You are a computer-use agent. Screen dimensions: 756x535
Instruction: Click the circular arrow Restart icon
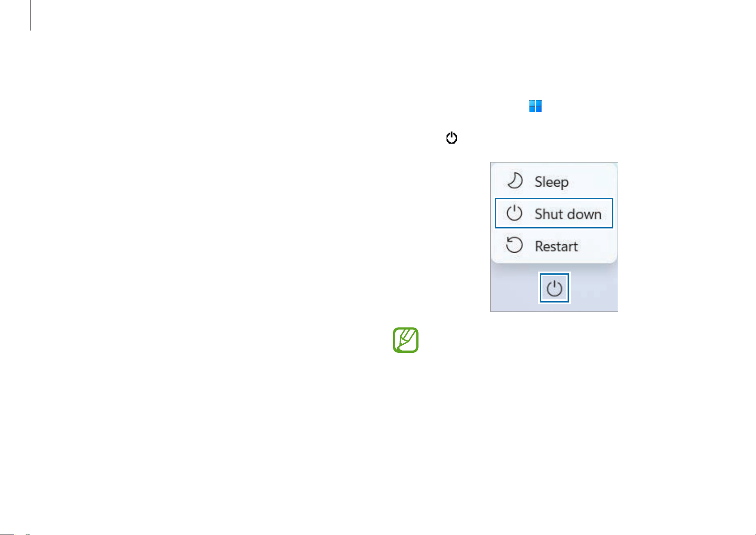pos(514,246)
